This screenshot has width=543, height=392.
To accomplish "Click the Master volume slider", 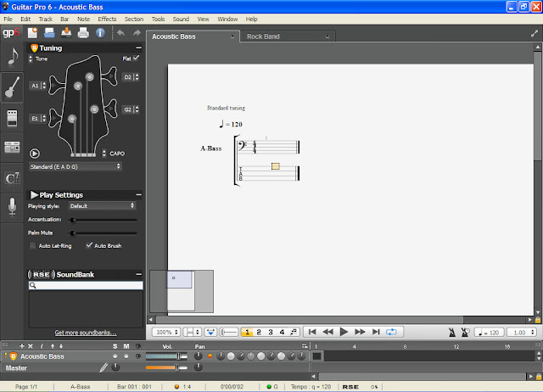I will click(x=166, y=367).
